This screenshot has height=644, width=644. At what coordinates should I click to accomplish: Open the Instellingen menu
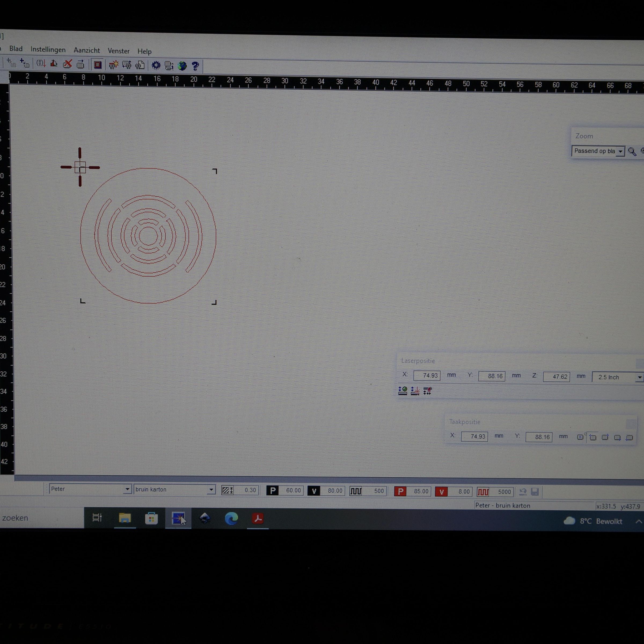pos(48,50)
